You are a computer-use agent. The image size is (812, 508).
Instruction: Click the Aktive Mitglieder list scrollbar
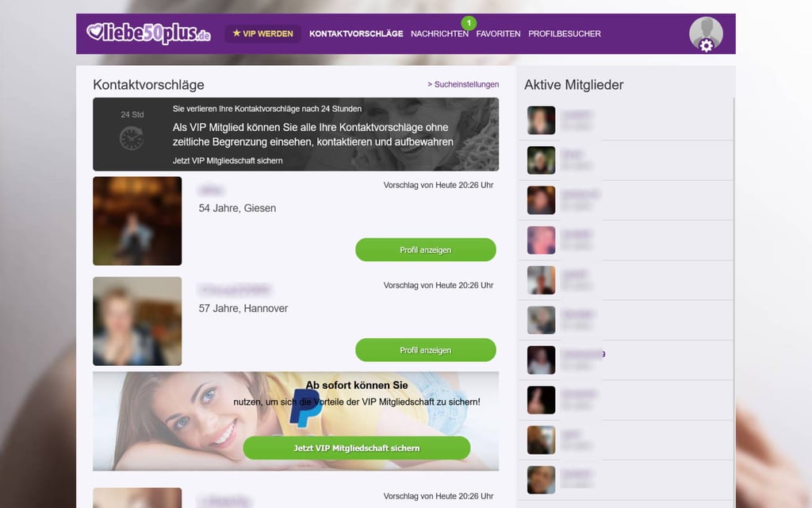[733, 301]
